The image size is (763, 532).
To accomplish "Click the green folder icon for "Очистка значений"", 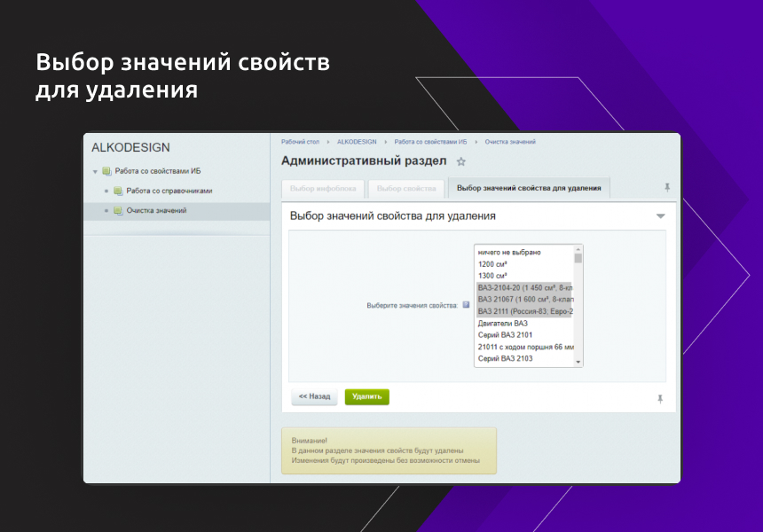I will coord(118,211).
